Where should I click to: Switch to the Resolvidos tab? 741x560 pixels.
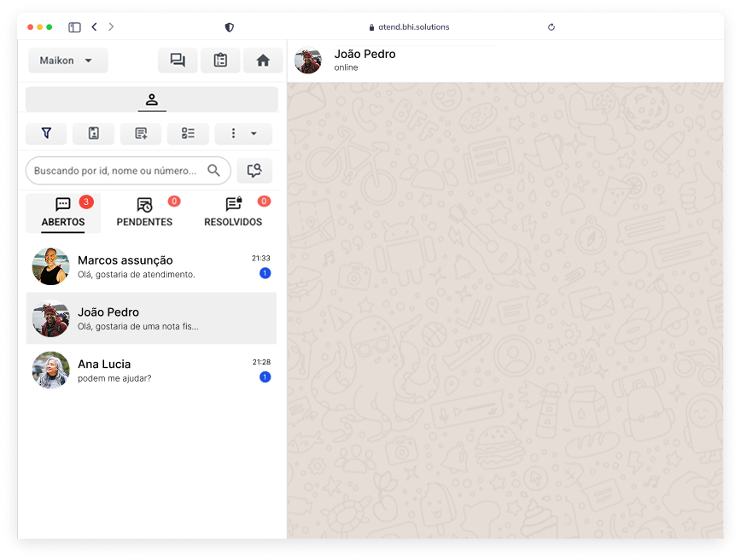233,213
